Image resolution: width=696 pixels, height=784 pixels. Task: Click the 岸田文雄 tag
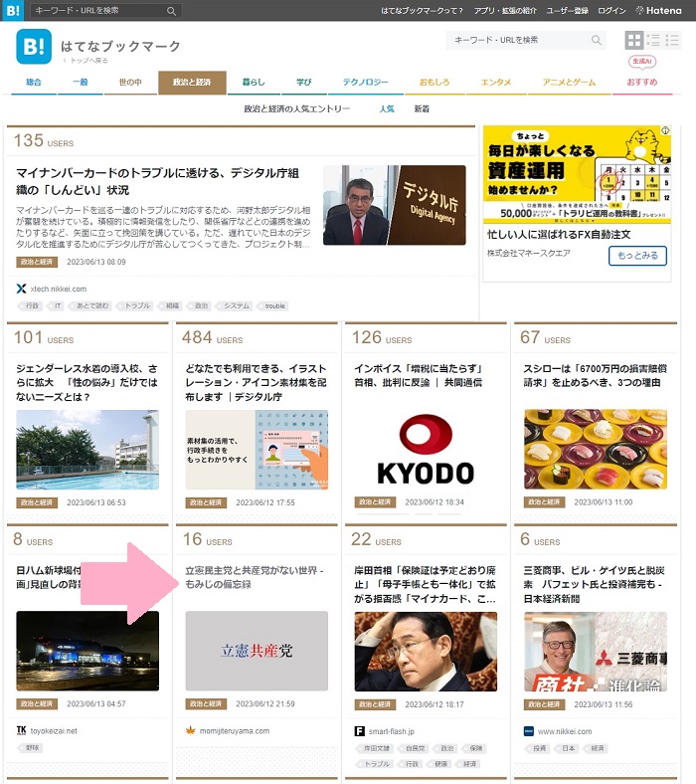coord(375,748)
